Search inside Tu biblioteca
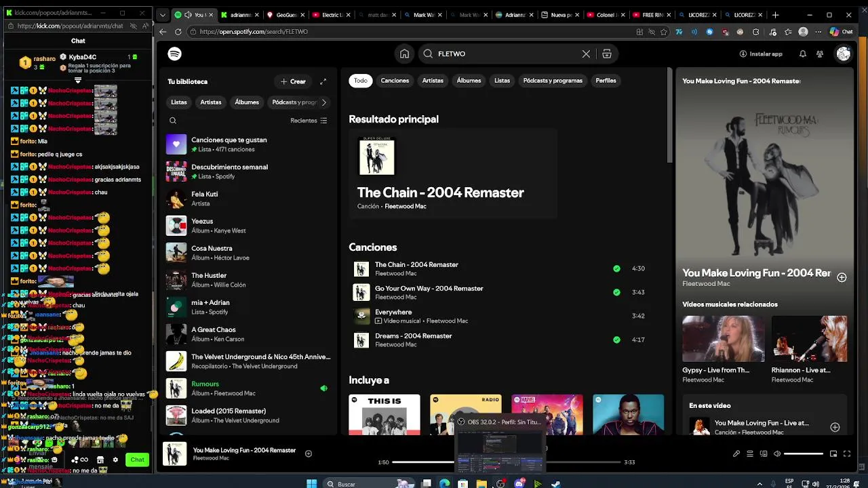This screenshot has height=488, width=868. [173, 121]
